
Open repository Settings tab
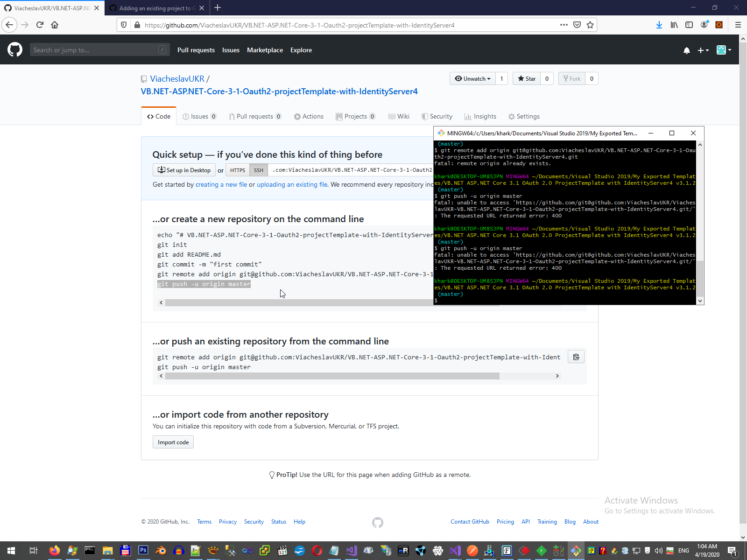[524, 116]
